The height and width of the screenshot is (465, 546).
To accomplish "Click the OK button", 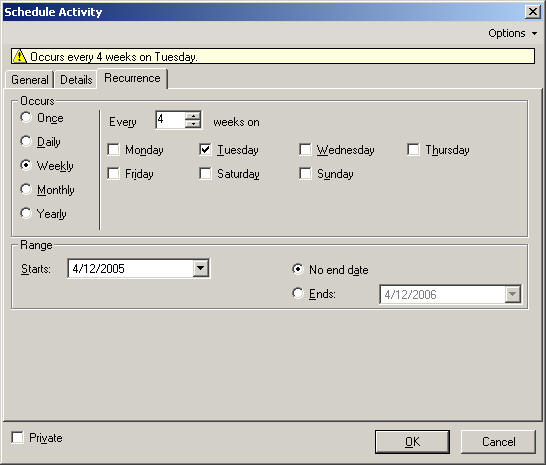I will point(412,442).
